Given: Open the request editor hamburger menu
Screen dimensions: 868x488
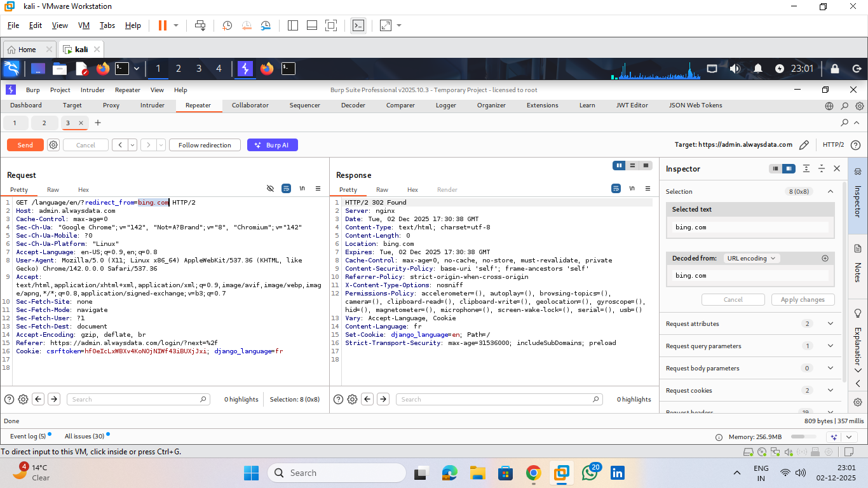Looking at the screenshot, I should [318, 189].
